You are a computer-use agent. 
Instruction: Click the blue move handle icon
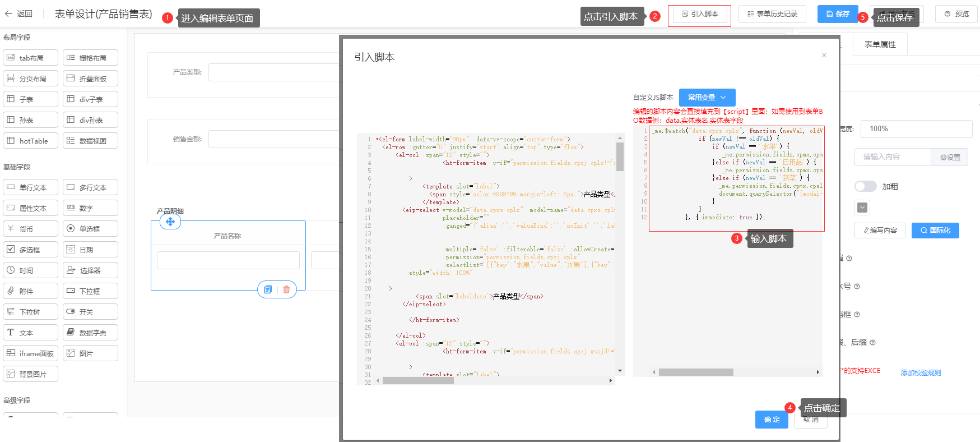(x=170, y=222)
